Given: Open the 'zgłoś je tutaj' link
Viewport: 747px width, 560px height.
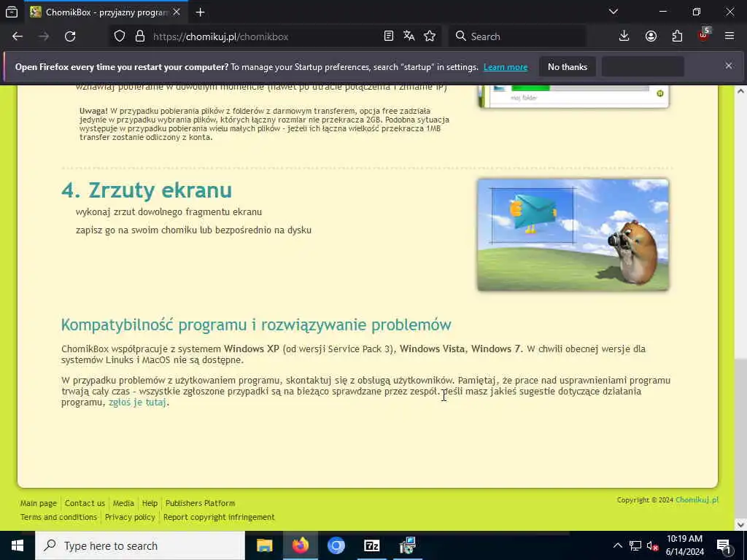Looking at the screenshot, I should (137, 402).
